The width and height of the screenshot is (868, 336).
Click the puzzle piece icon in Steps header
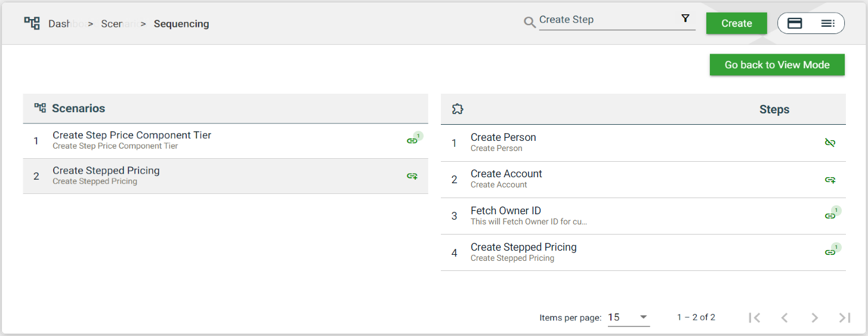pos(458,109)
